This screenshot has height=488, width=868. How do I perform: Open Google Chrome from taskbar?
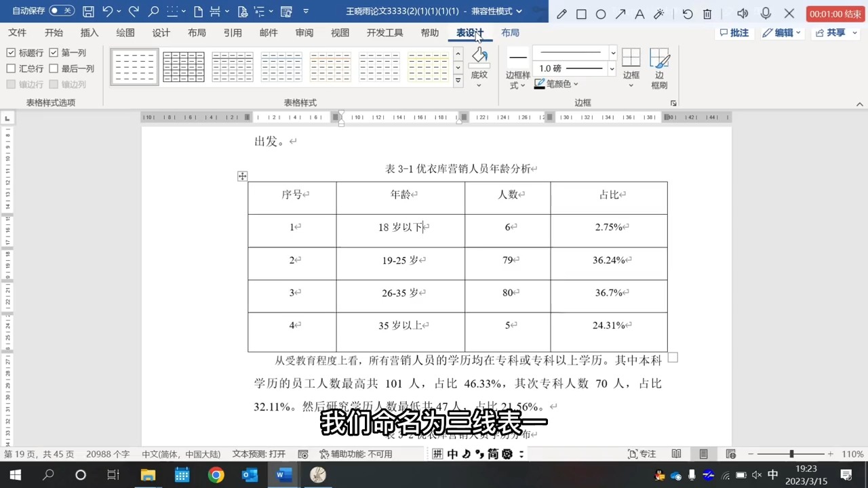(216, 475)
